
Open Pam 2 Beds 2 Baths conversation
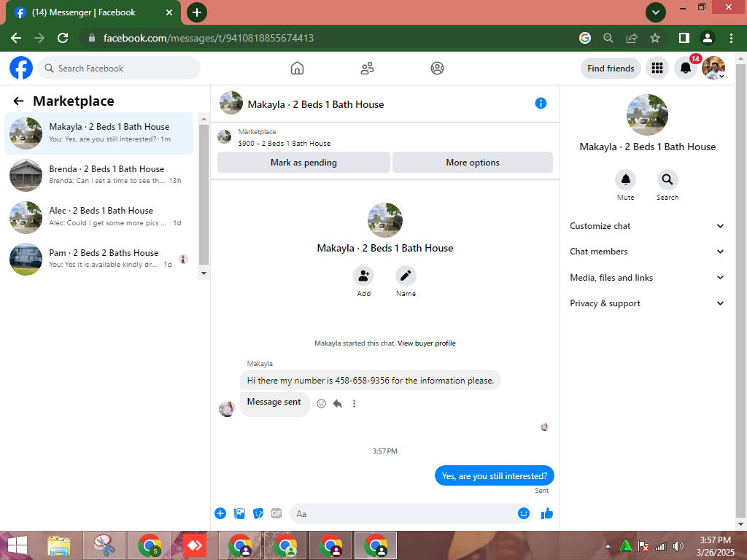pyautogui.click(x=99, y=259)
